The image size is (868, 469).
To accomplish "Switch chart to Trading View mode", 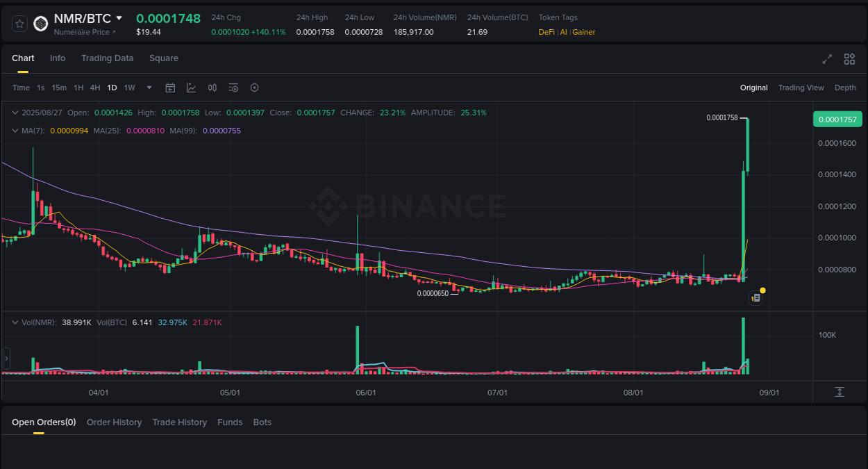I will pyautogui.click(x=801, y=88).
